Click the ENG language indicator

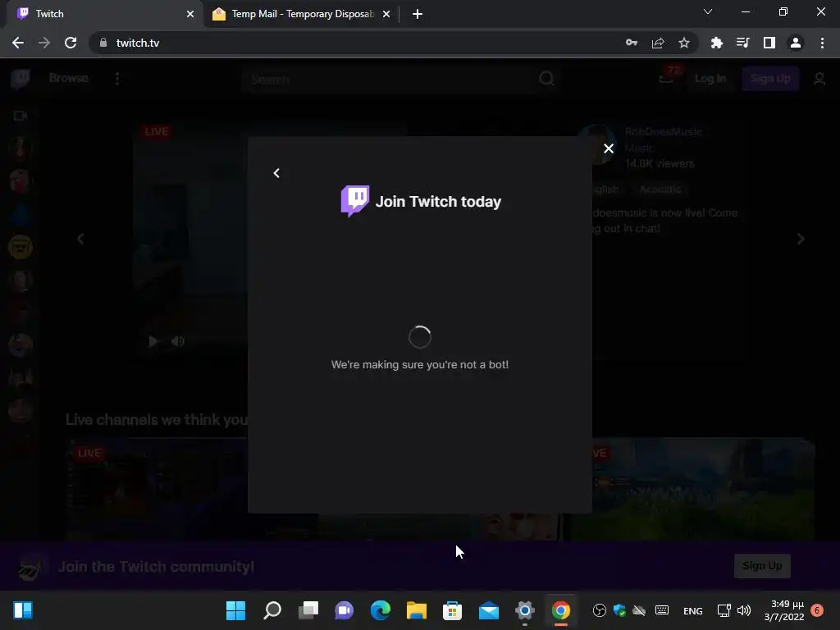pyautogui.click(x=692, y=610)
